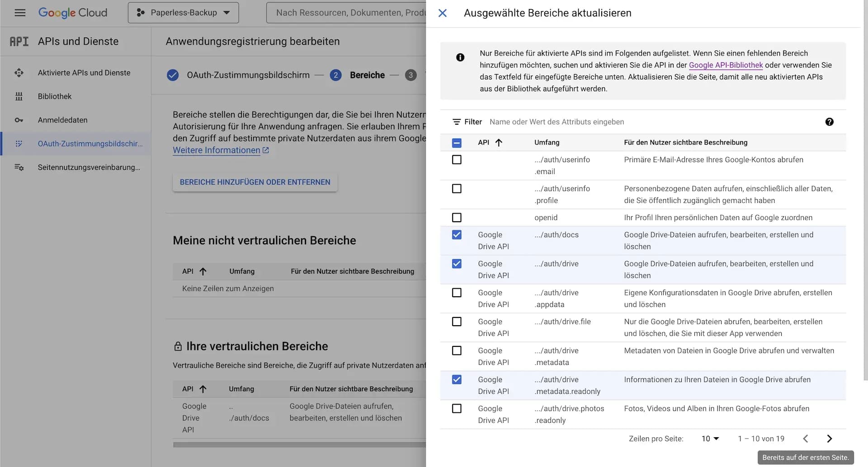Sort panel table by API column arrow
Viewport: 868px width, 467px height.
499,143
